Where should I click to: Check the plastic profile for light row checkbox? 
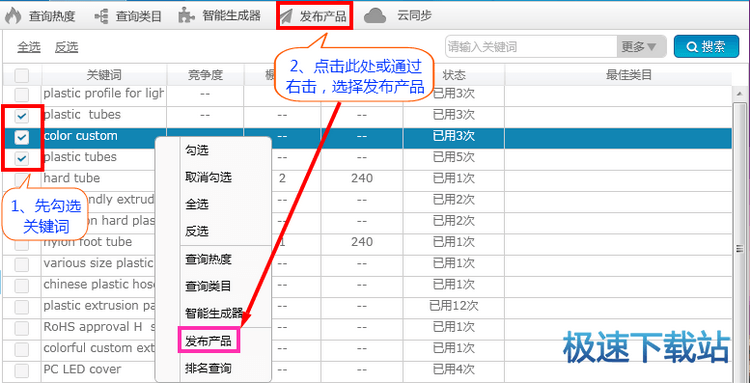point(22,94)
